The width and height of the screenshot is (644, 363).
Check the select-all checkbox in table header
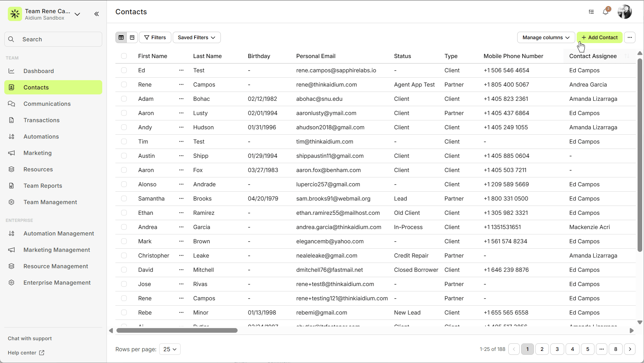pos(124,56)
